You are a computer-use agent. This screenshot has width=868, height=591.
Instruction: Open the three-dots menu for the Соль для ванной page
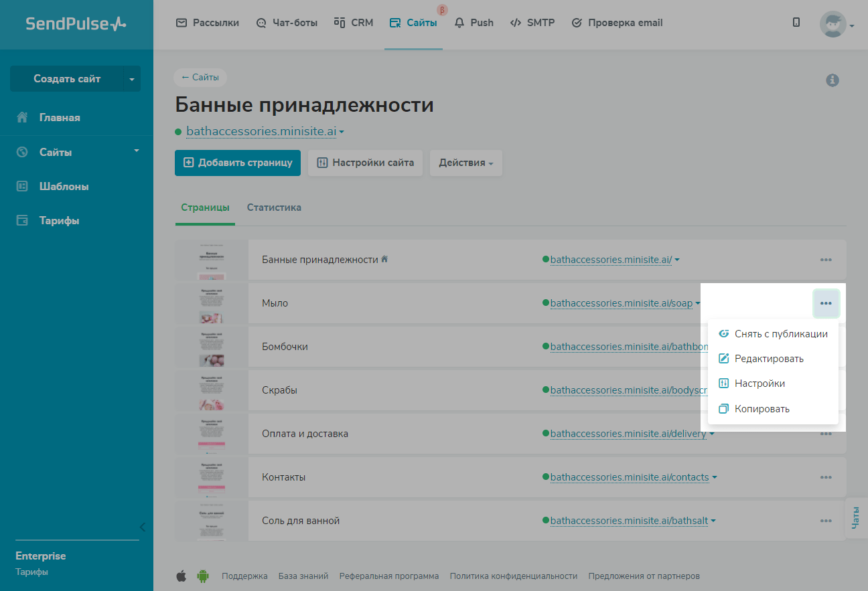[x=825, y=521]
